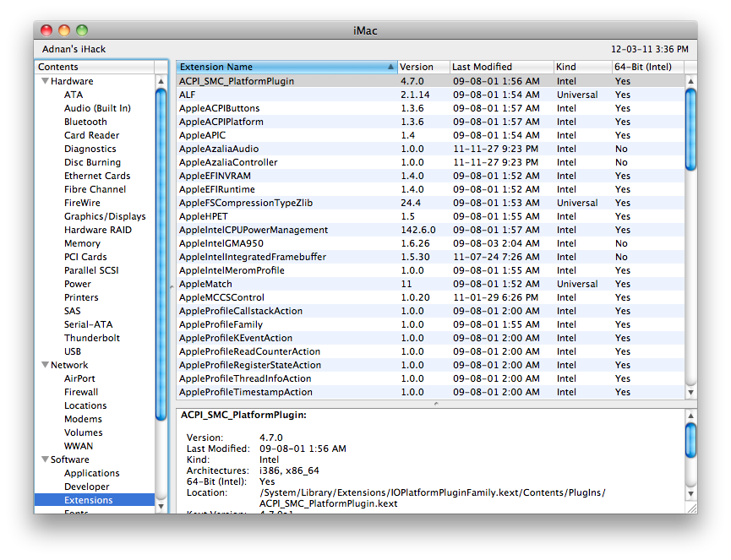
Task: Click sidebar scroll up arrow
Action: point(161,81)
